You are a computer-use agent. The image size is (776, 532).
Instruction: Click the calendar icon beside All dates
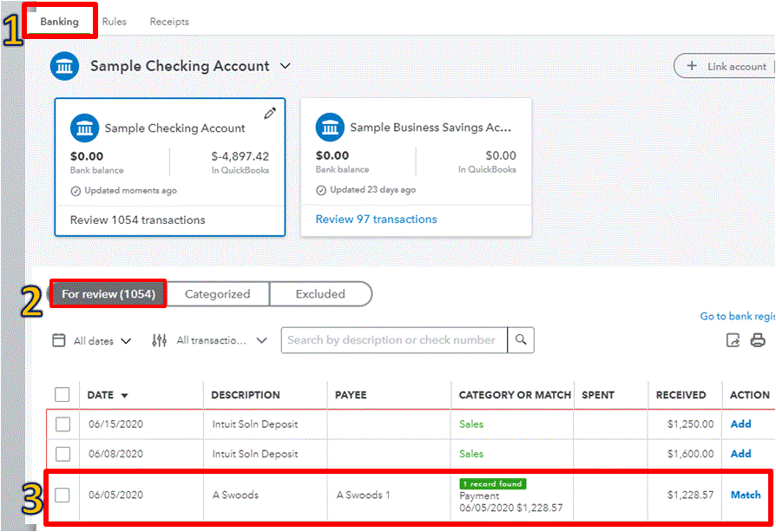(x=59, y=340)
